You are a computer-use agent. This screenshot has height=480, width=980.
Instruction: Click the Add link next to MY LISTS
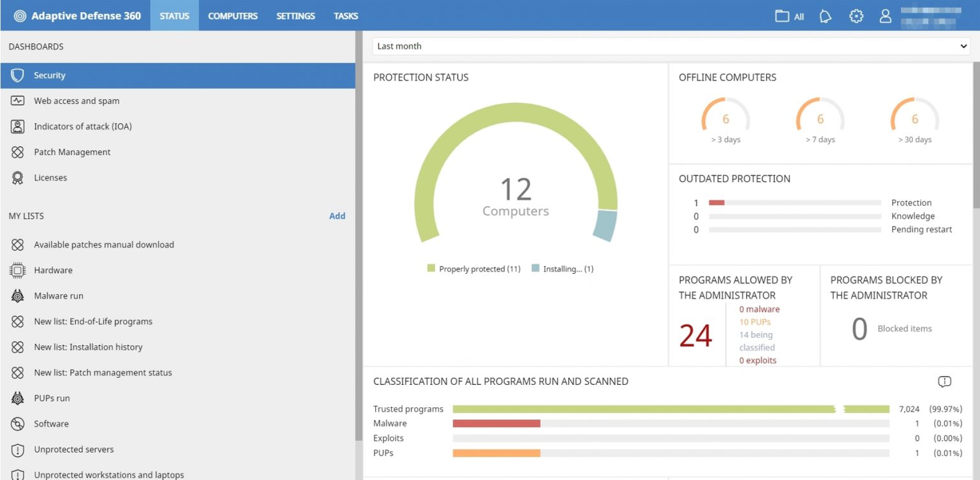point(338,216)
